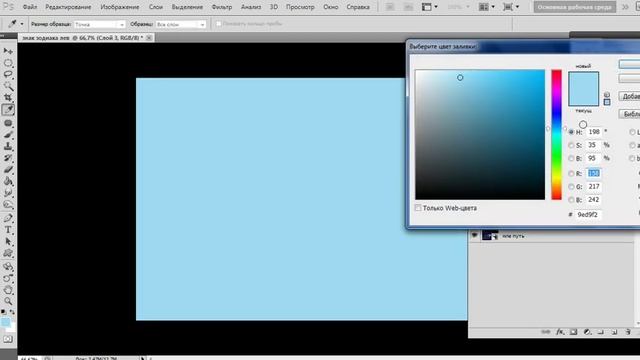640x360 pixels.
Task: Select the L radio button in color picker
Action: [x=632, y=132]
